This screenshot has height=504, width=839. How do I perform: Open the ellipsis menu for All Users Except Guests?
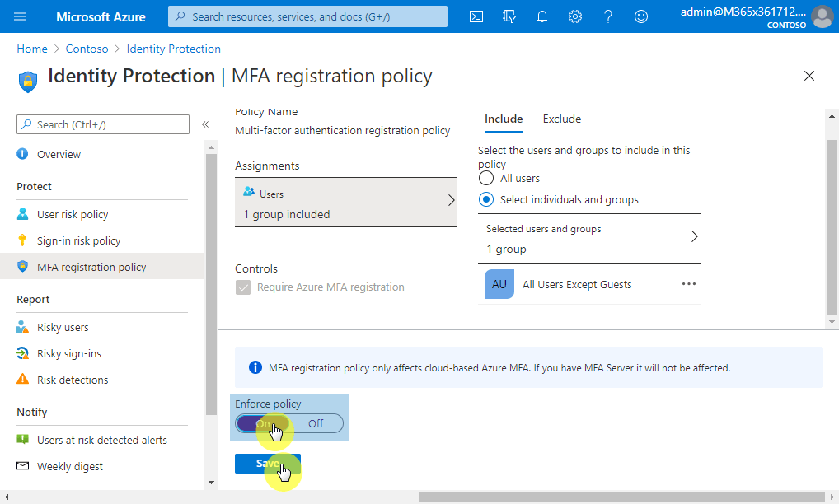click(x=689, y=284)
